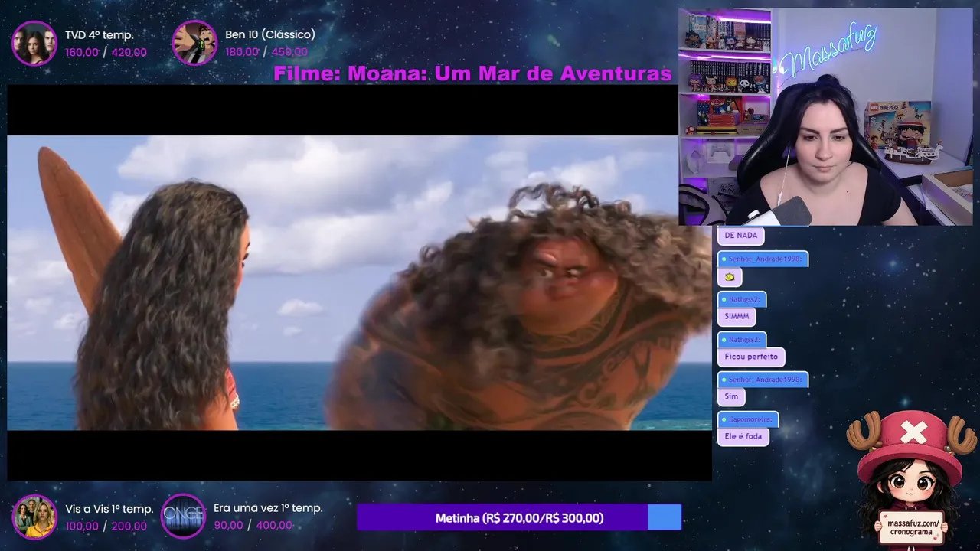Click the 'Sim' chat message

coord(731,396)
